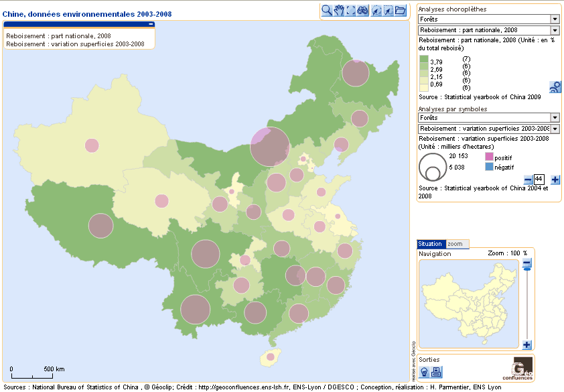
Task: Switch to the Situation tab
Action: [x=429, y=244]
